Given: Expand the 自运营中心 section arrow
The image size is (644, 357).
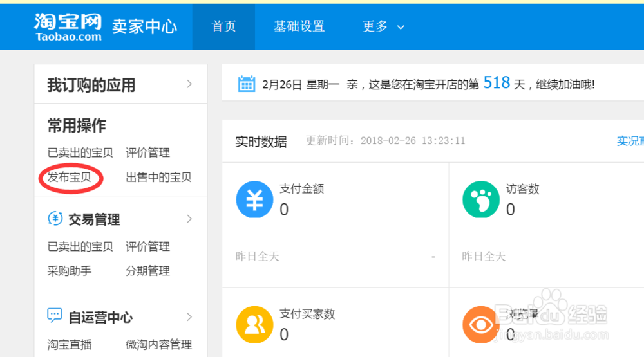Looking at the screenshot, I should point(189,316).
